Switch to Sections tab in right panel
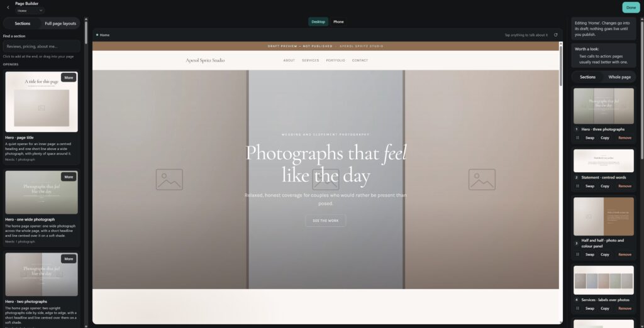Screen dimensions: 644x328 pos(587,77)
